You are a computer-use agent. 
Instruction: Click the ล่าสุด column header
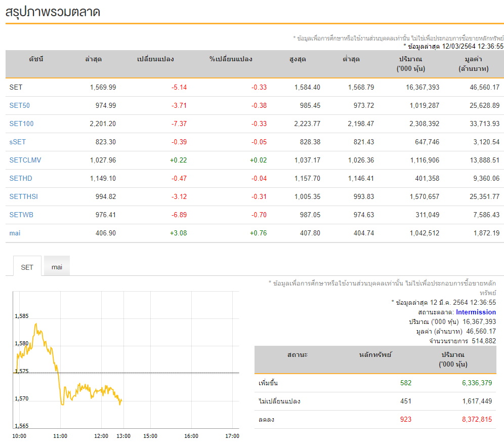click(94, 59)
